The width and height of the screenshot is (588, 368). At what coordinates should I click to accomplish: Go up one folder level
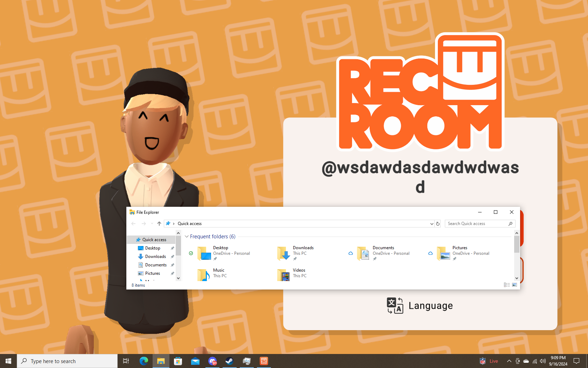(x=159, y=224)
